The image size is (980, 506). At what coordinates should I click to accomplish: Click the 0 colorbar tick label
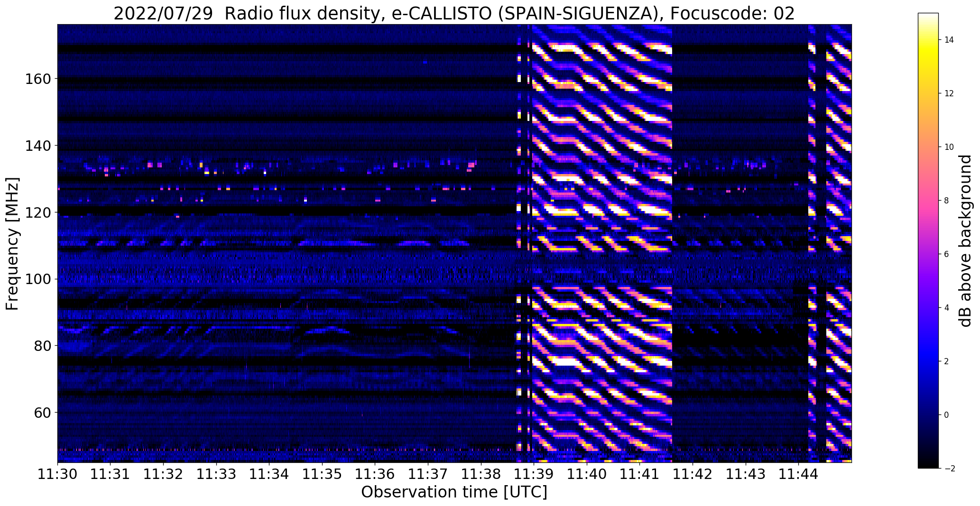(x=946, y=415)
